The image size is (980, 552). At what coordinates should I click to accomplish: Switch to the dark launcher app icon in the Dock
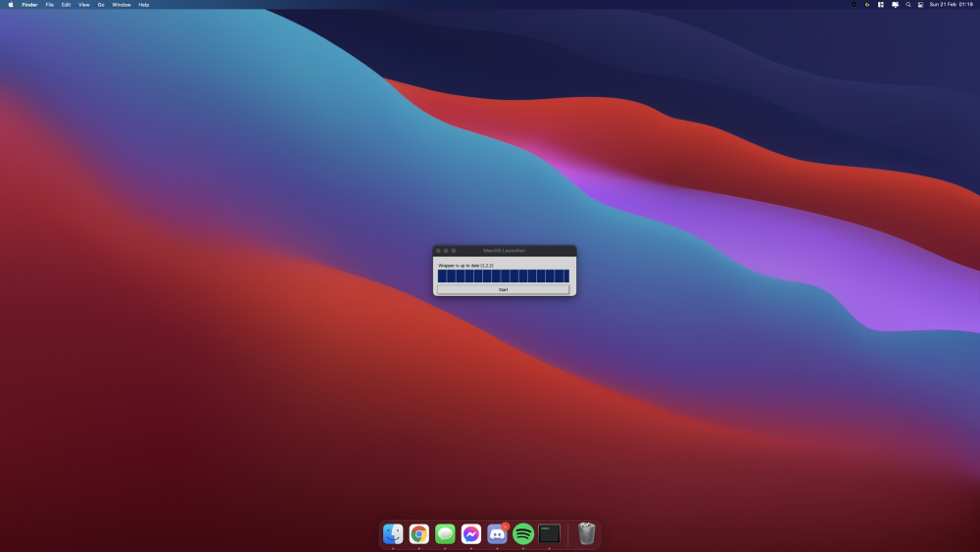point(550,533)
